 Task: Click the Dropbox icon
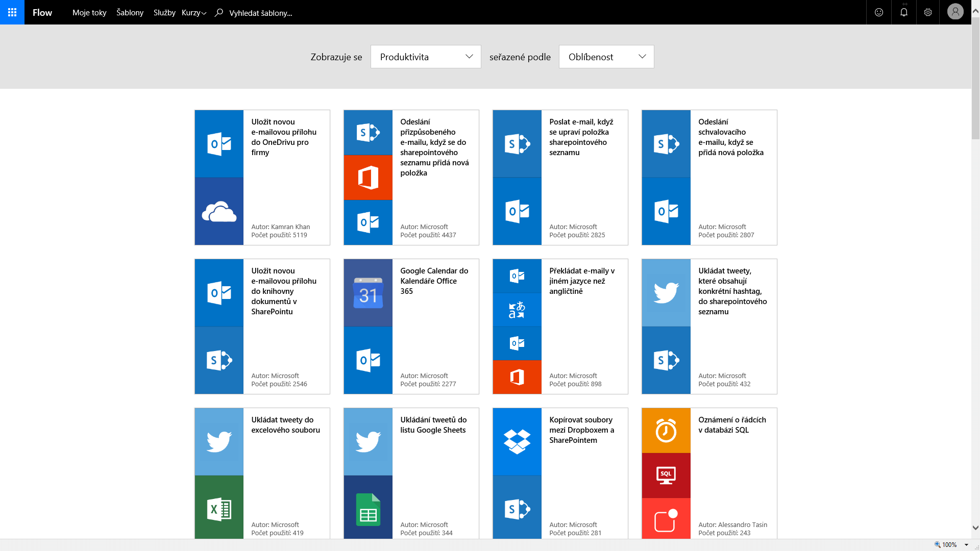(x=517, y=442)
